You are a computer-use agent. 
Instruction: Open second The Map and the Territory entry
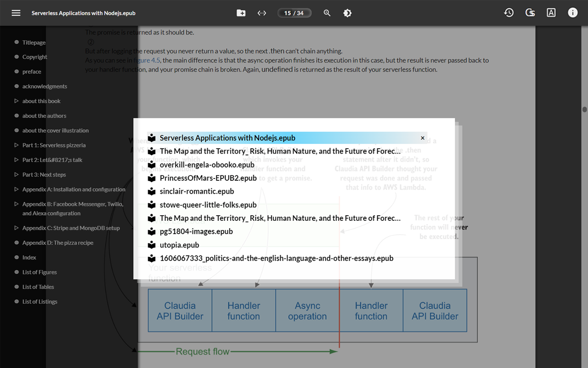point(280,218)
